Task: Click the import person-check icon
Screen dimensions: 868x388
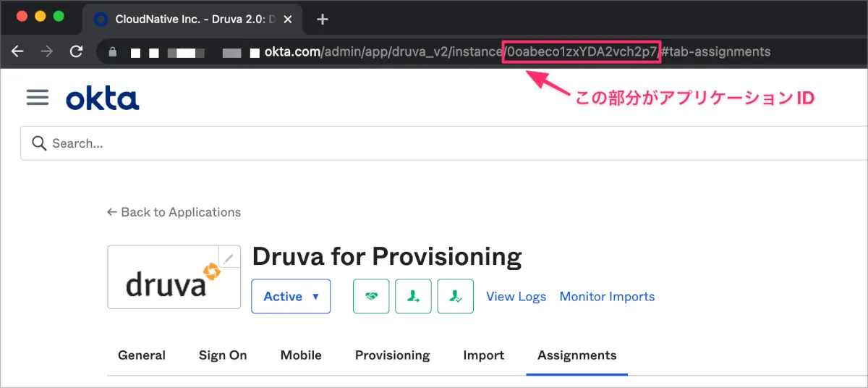Action: pyautogui.click(x=456, y=296)
